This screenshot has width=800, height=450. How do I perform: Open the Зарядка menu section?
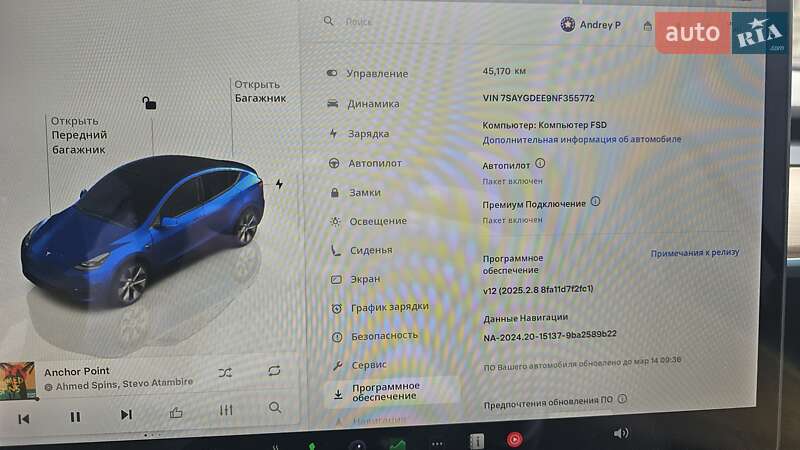pyautogui.click(x=367, y=133)
